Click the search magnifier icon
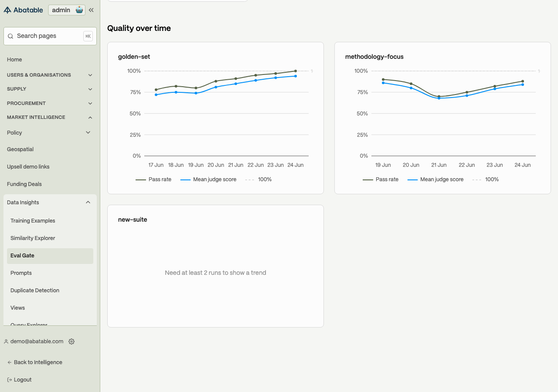The image size is (558, 392). (x=10, y=36)
